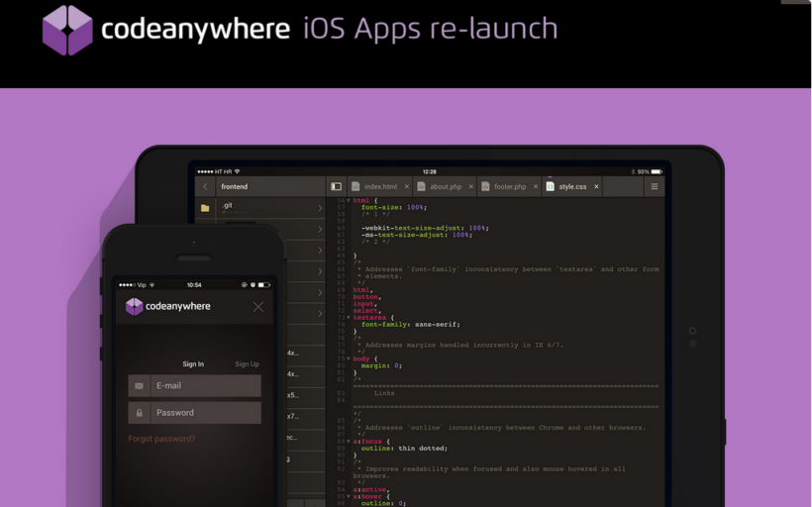
Task: Switch to the index.html tab
Action: tap(380, 186)
